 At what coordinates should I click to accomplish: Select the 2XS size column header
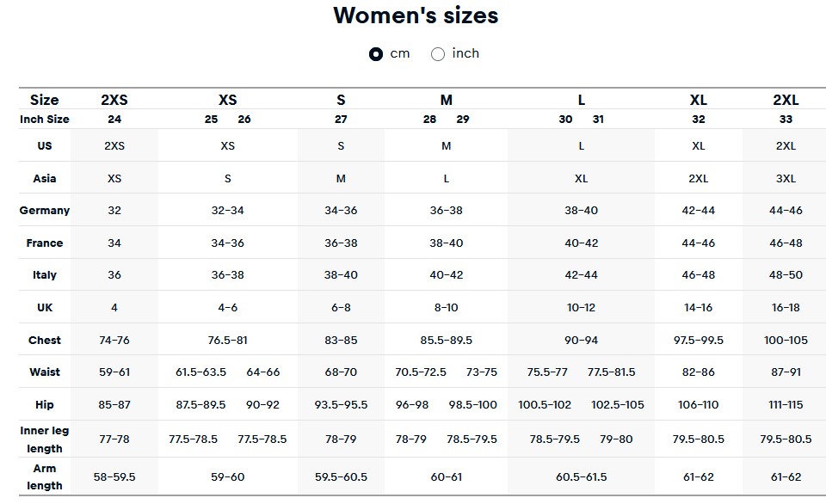click(114, 100)
